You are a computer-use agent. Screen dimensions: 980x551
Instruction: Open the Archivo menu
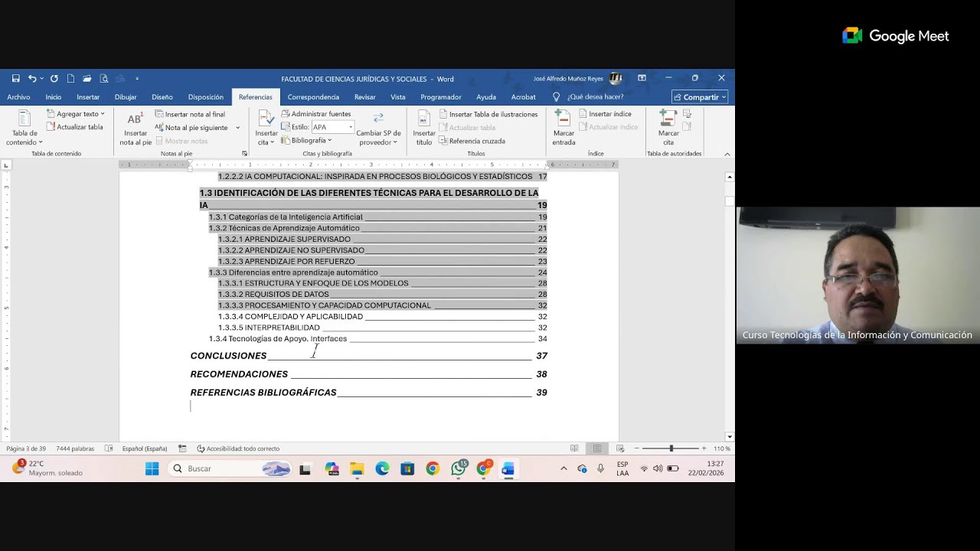click(18, 97)
